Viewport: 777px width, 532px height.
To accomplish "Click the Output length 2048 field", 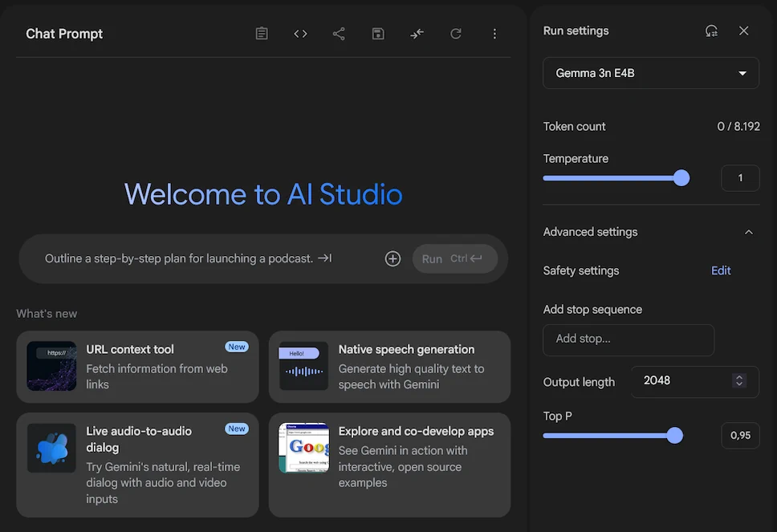I will 695,381.
